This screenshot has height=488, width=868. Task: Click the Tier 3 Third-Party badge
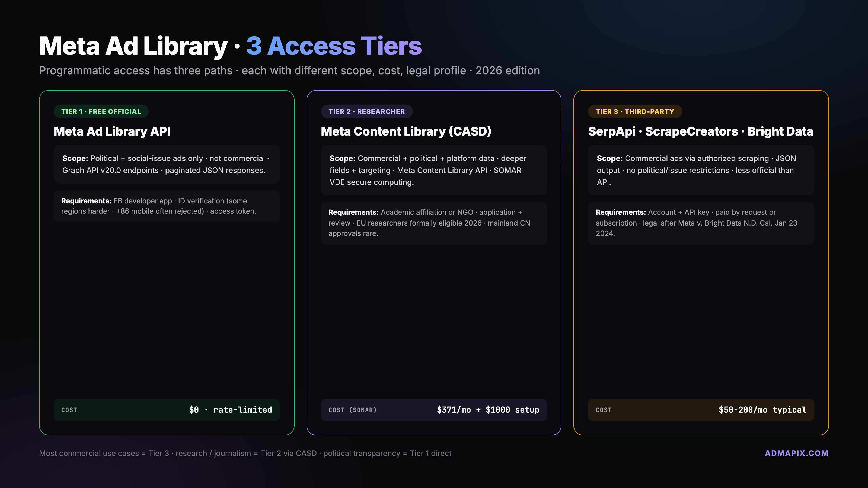click(x=634, y=111)
